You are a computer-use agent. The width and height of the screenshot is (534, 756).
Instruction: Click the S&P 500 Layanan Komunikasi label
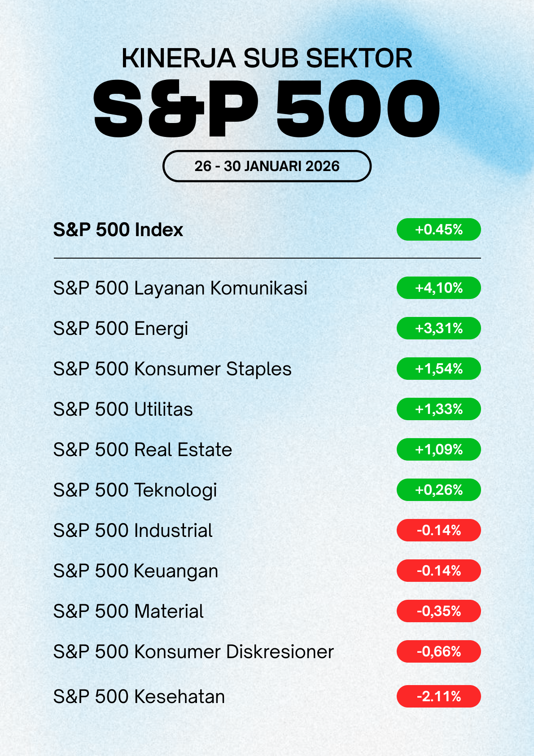pyautogui.click(x=180, y=288)
